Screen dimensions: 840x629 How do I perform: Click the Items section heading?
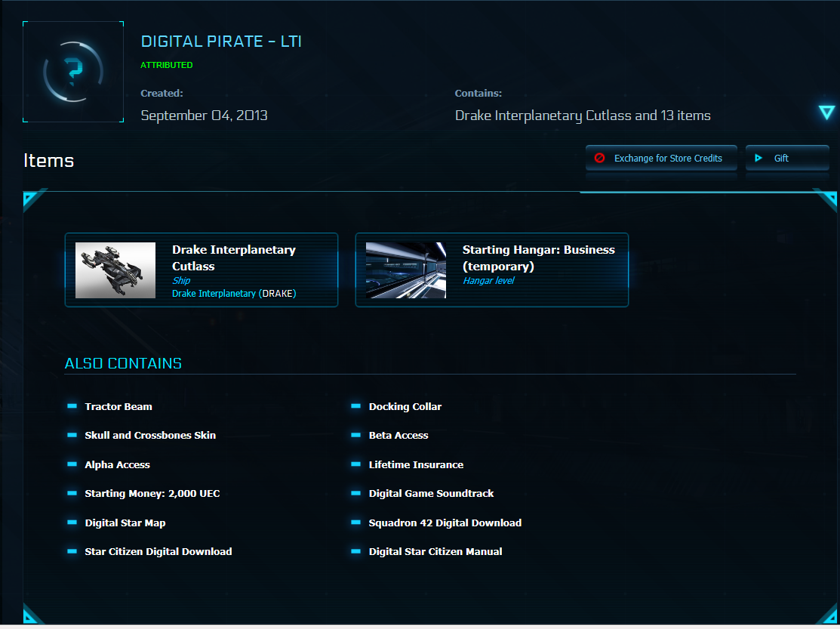[49, 160]
